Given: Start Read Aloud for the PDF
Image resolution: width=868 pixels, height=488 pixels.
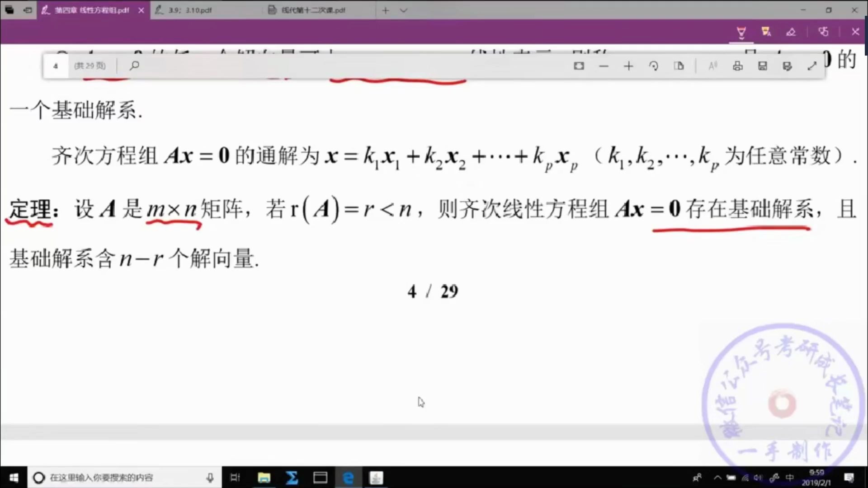Looking at the screenshot, I should [x=713, y=66].
